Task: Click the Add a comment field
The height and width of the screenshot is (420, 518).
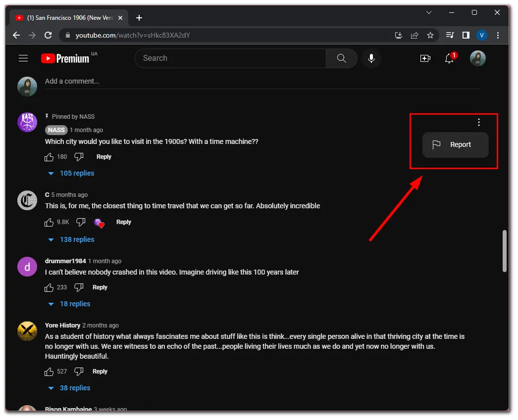Action: 262,82
